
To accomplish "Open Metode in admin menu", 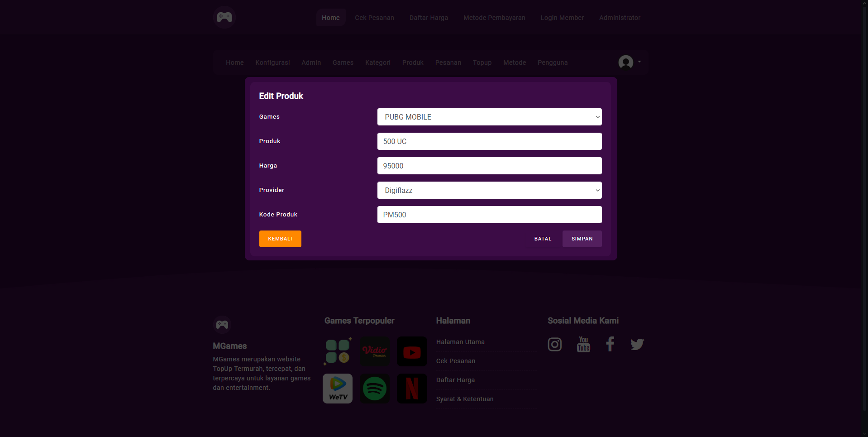I will click(515, 62).
